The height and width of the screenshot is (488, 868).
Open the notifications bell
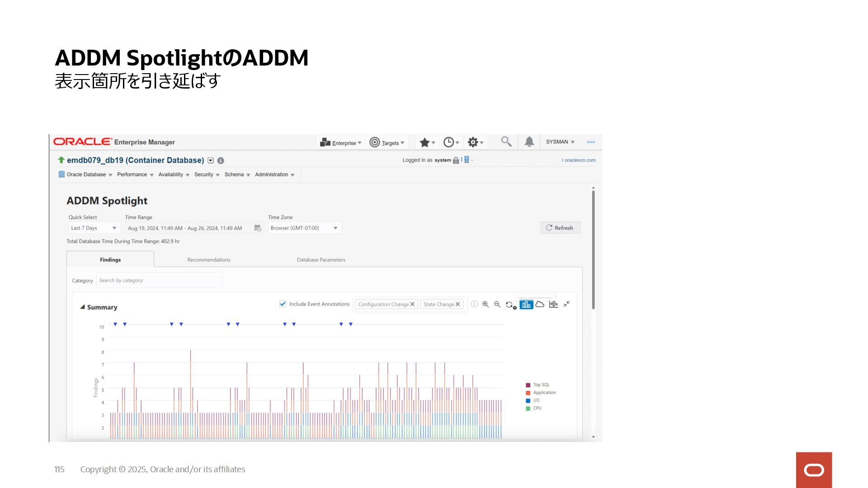(x=529, y=142)
